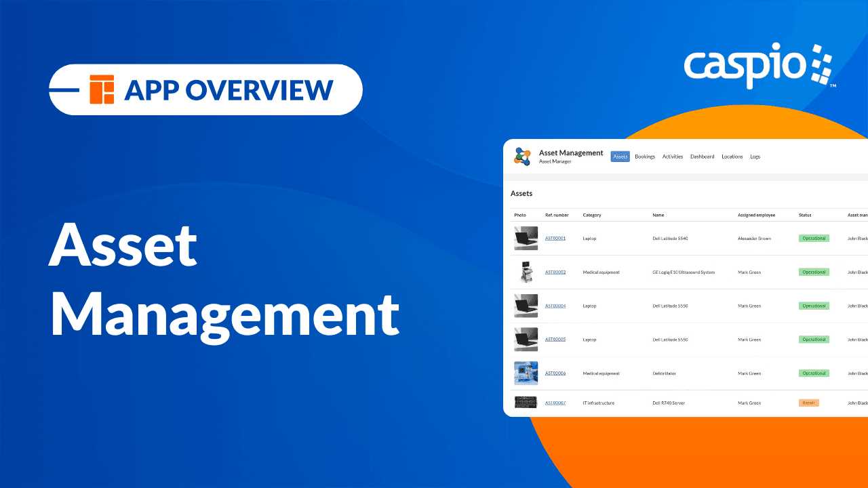Viewport: 868px width, 488px height.
Task: View the Logs tab
Action: [755, 157]
